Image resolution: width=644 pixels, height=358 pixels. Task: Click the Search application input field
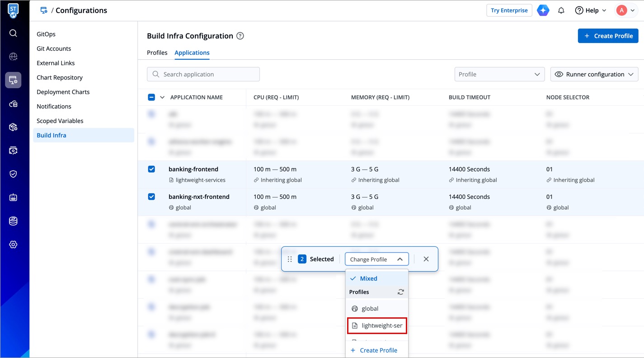tap(203, 74)
